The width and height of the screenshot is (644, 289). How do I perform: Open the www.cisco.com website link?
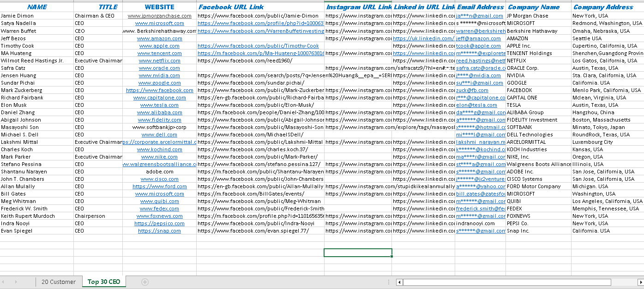click(x=160, y=179)
